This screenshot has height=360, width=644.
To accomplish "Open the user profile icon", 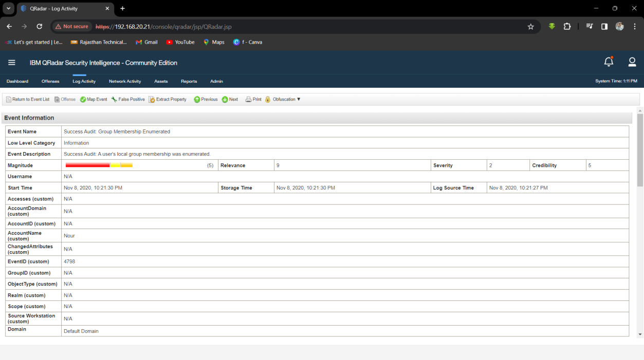I will click(632, 62).
